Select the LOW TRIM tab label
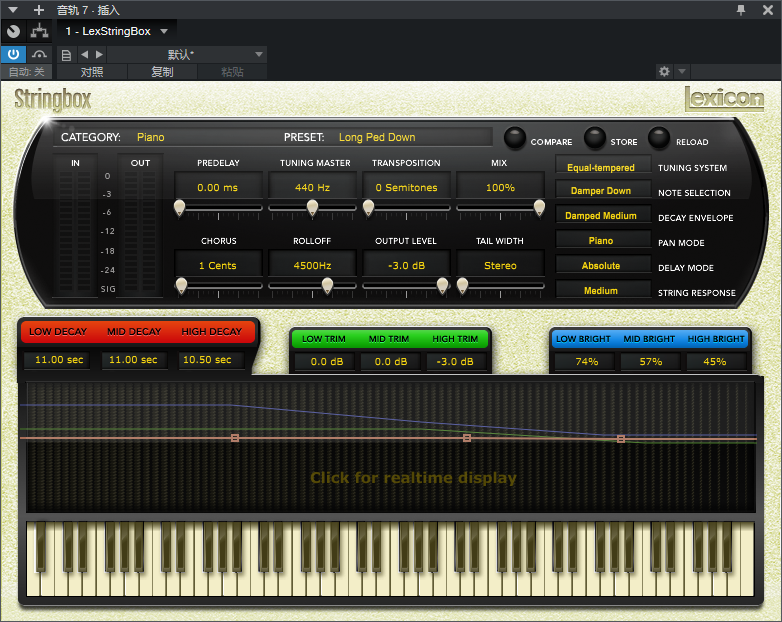The height and width of the screenshot is (622, 782). [x=324, y=339]
